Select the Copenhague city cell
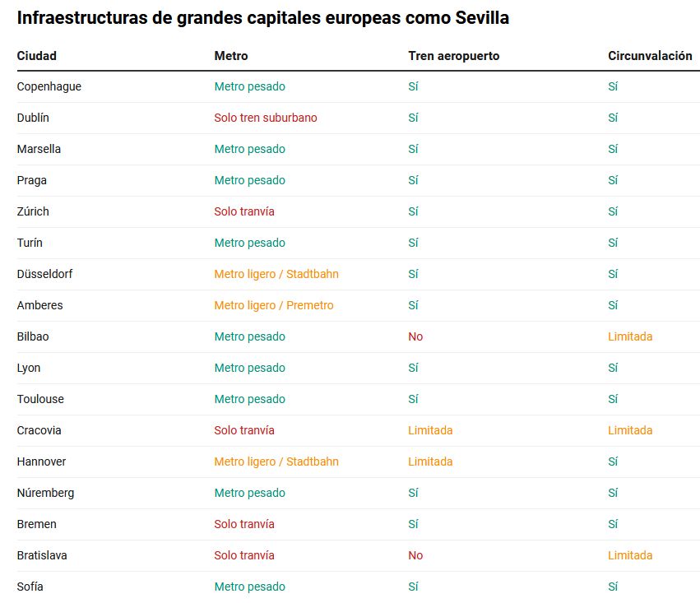The width and height of the screenshot is (700, 603). click(x=49, y=86)
